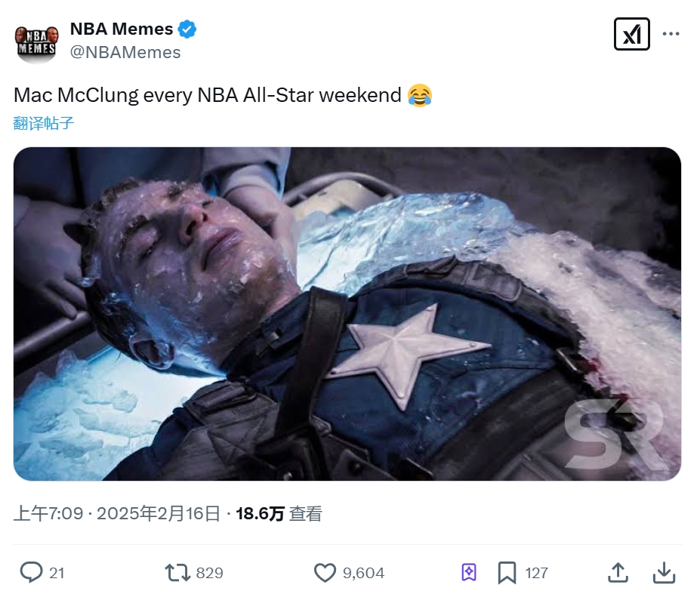Click the NBA Memes display name
Image resolution: width=700 pixels, height=591 pixels.
click(121, 29)
